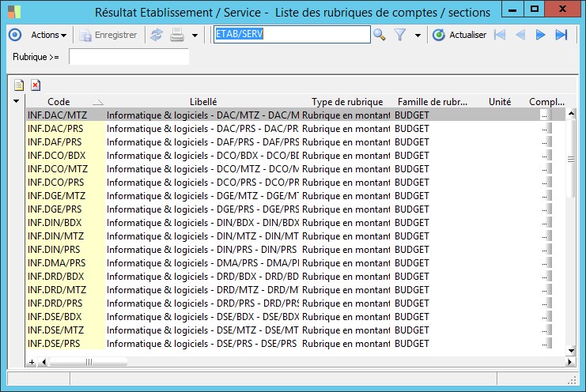The width and height of the screenshot is (586, 392).
Task: Click the delete row red X icon
Action: pyautogui.click(x=36, y=85)
